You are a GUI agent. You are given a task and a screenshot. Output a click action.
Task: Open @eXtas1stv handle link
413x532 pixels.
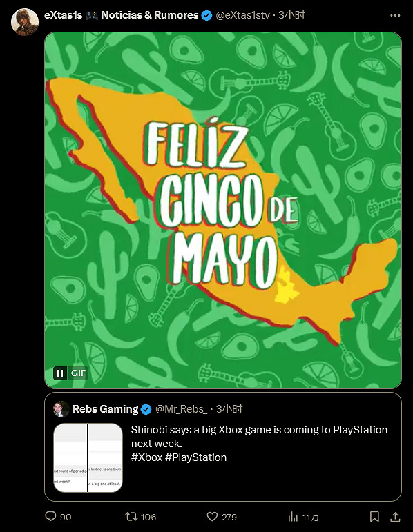point(243,15)
